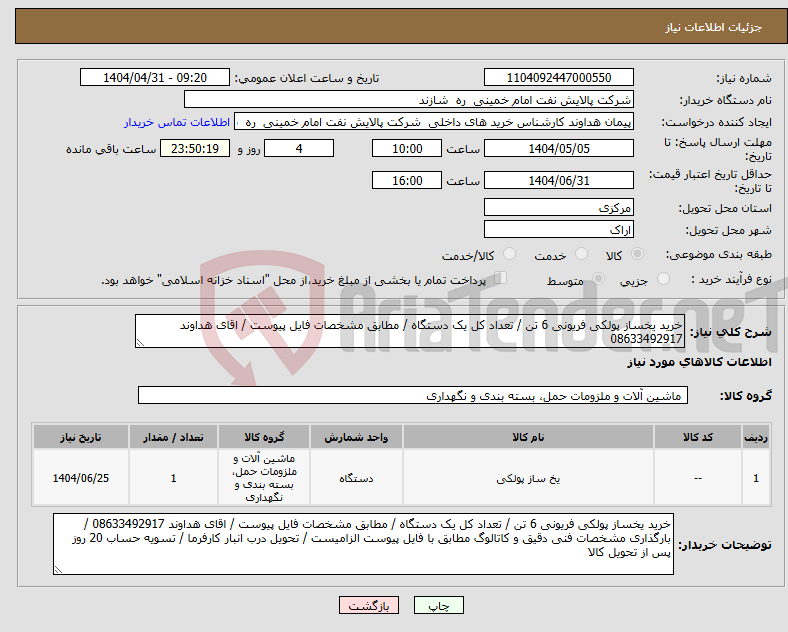
Task: Click the goods group field ماشین آلات
Action: [x=413, y=395]
